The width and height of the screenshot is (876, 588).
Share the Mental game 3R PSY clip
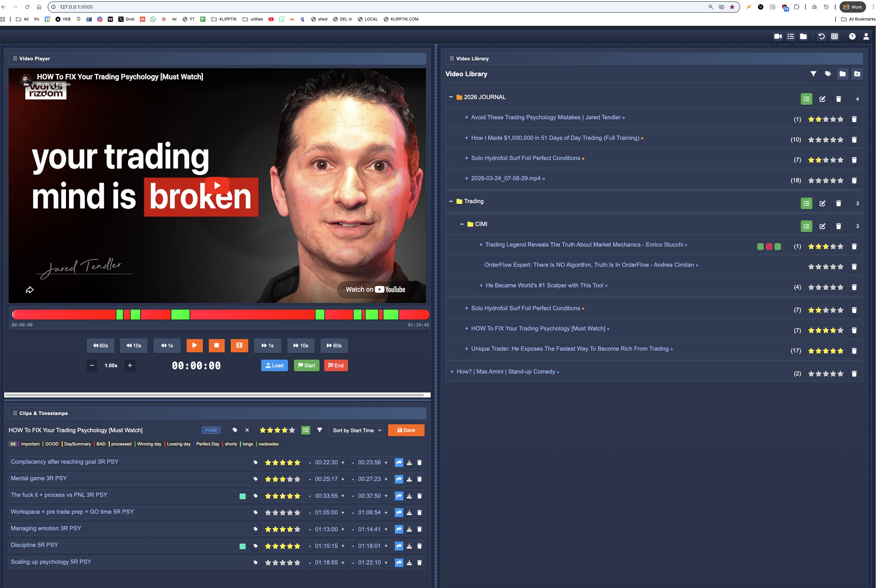point(399,479)
